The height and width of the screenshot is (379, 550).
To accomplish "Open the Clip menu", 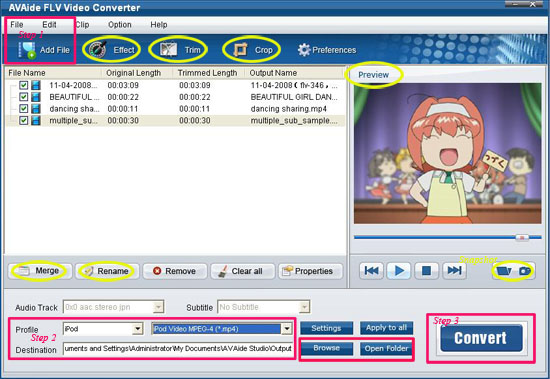I will point(82,25).
